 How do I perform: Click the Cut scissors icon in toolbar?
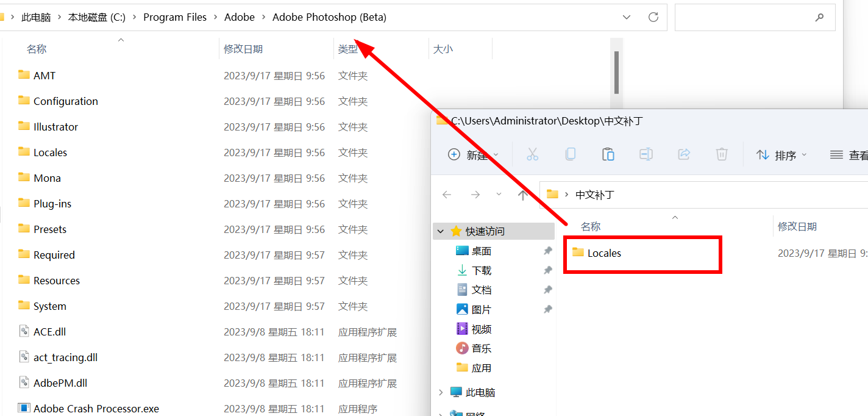pos(532,155)
